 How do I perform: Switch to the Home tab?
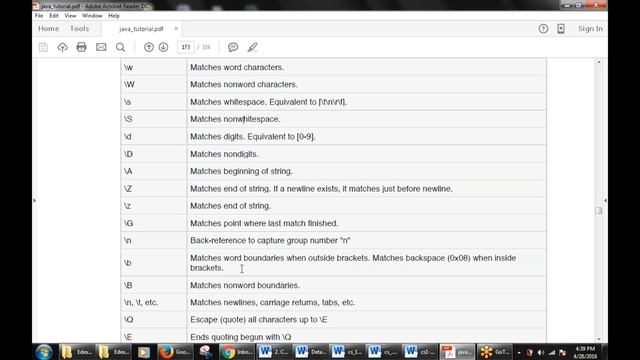[49, 29]
